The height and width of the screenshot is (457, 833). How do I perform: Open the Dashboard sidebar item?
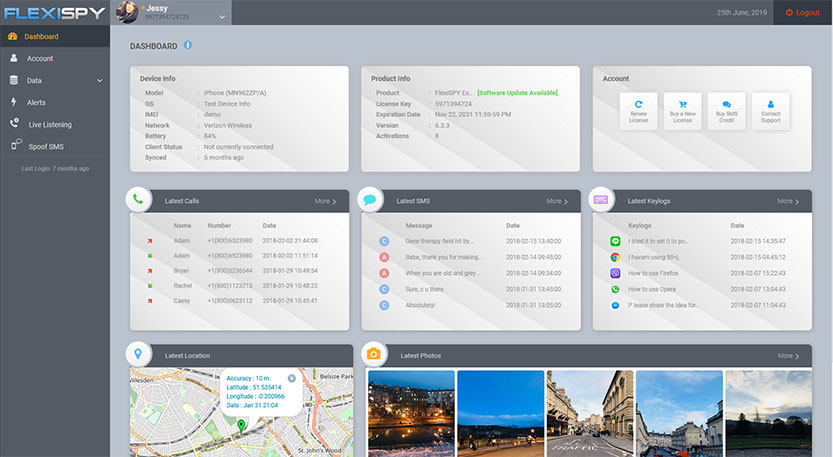pos(55,37)
